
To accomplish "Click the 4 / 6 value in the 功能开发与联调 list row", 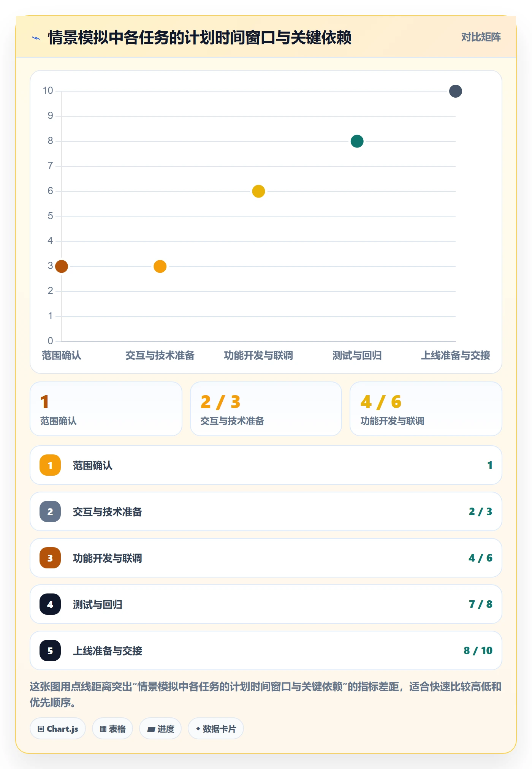I will 480,558.
